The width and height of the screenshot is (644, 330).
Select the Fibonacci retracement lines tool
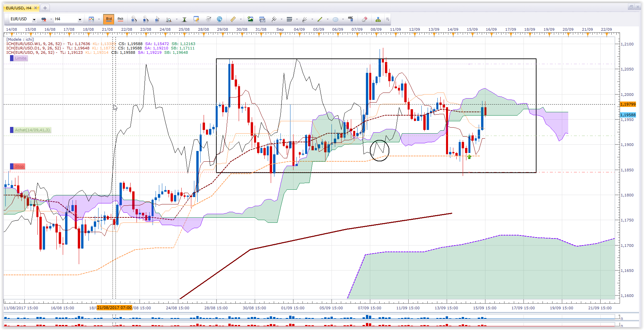(289, 19)
